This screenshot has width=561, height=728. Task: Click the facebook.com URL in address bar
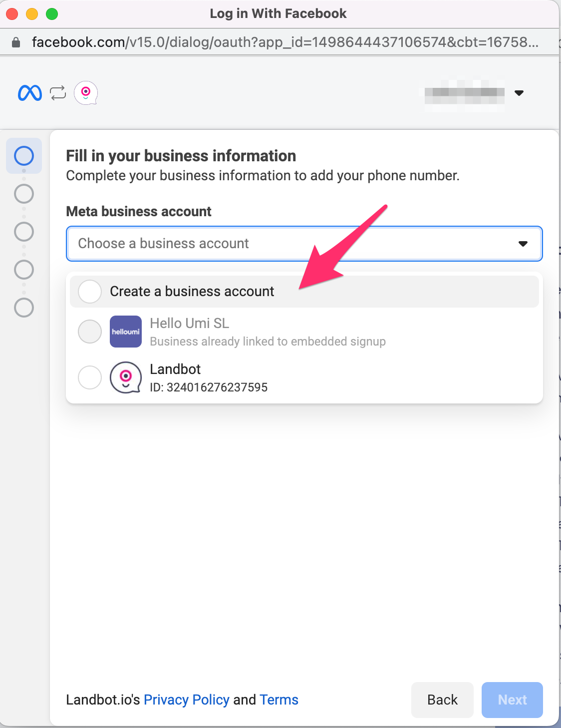(285, 42)
